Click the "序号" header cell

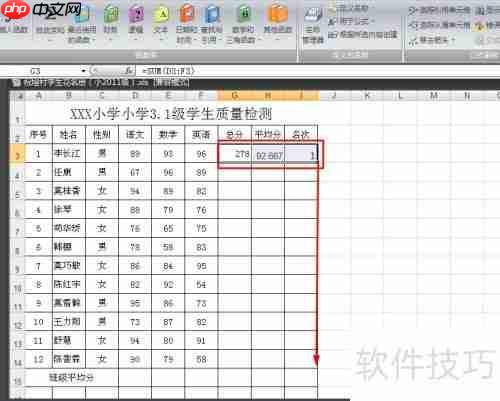39,135
